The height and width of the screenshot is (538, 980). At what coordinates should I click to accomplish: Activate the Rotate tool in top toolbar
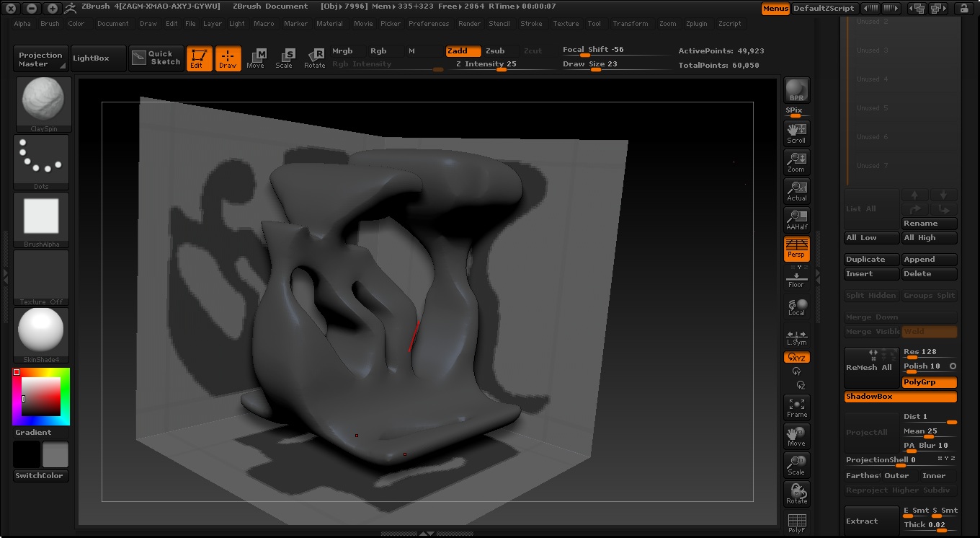coord(314,58)
